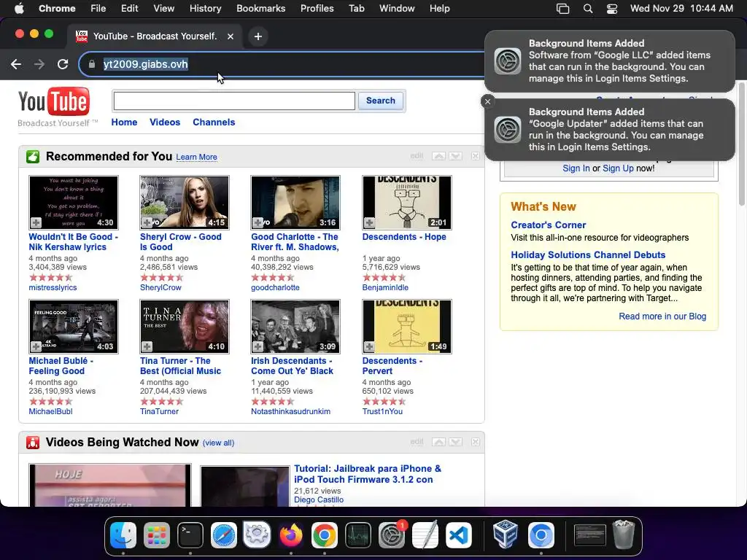Reload the page with refresh icon
The image size is (747, 560).
63,64
